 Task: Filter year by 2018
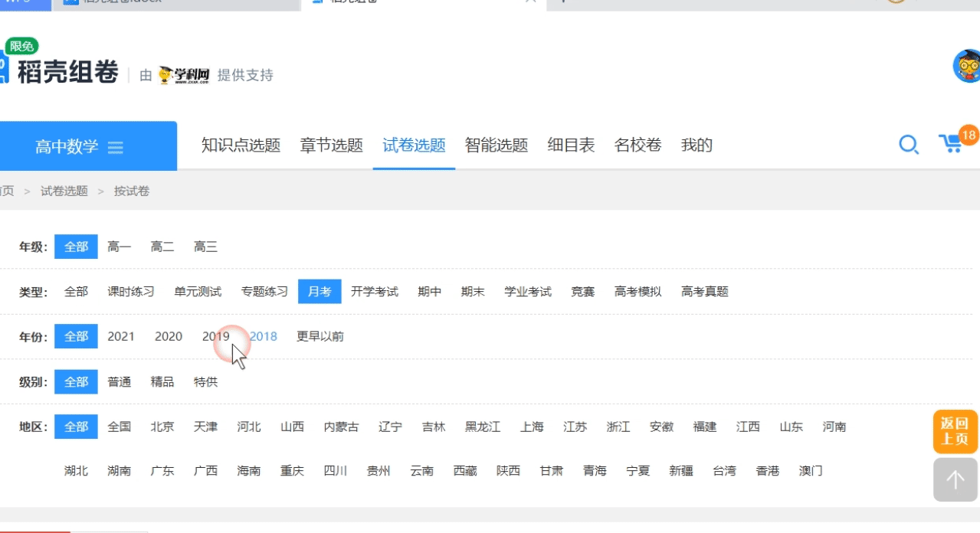pos(264,336)
